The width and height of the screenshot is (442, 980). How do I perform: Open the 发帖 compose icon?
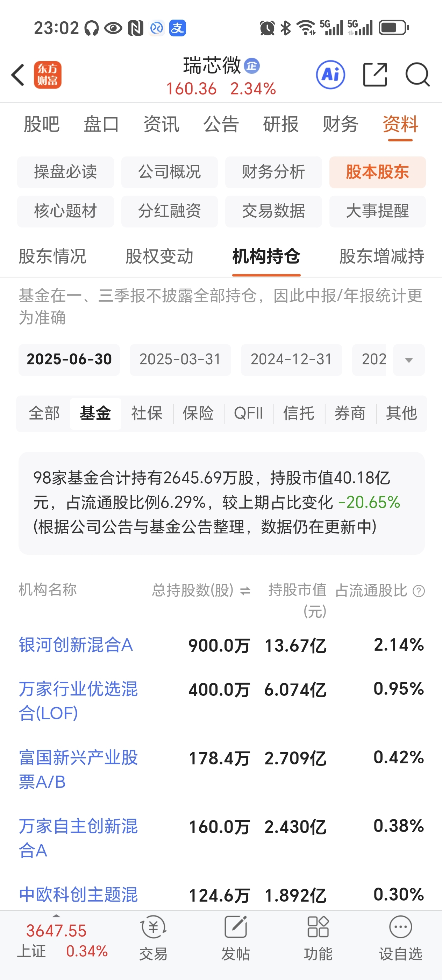coord(236,927)
